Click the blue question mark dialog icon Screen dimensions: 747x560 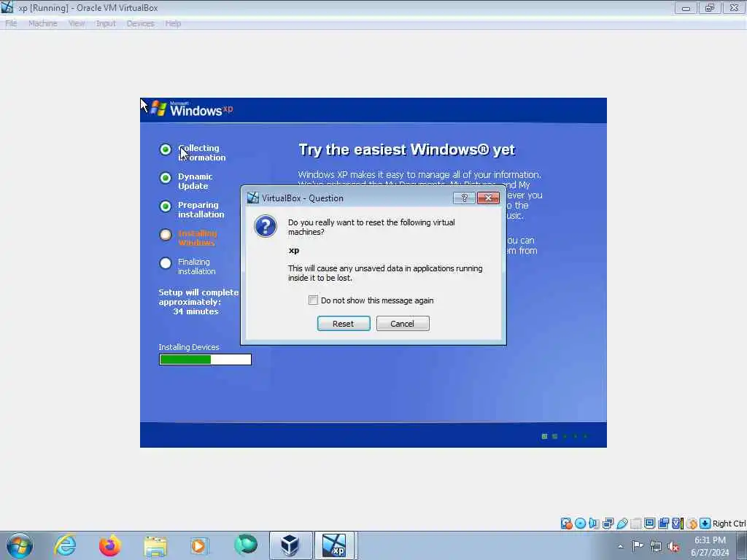click(266, 226)
